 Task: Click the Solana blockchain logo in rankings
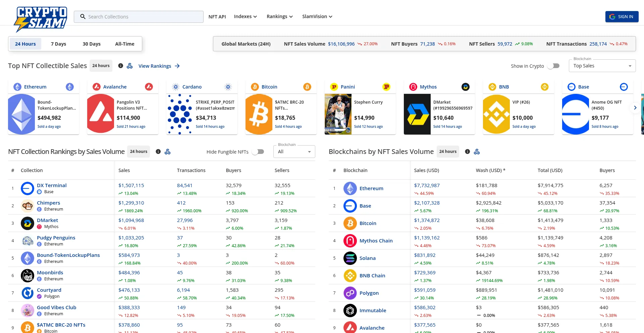pyautogui.click(x=350, y=258)
